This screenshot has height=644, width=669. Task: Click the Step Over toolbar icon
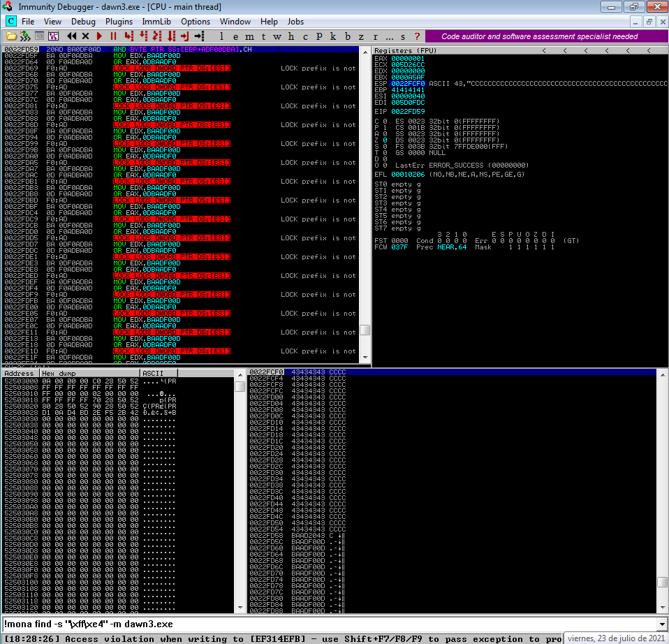pos(143,36)
